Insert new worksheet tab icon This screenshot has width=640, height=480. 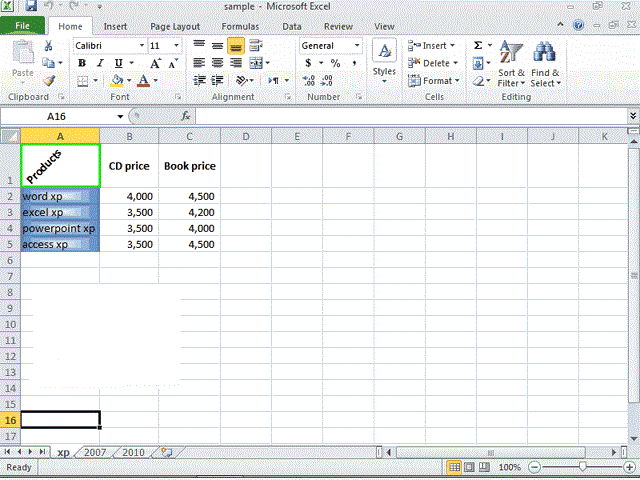click(167, 452)
